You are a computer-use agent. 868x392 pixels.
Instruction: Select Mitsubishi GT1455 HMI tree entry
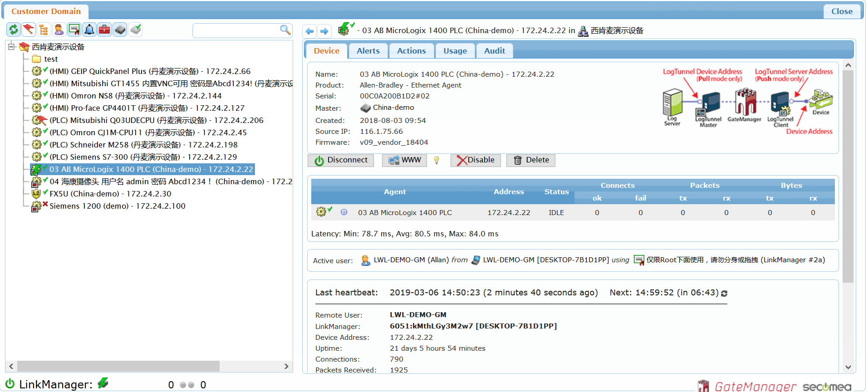171,83
